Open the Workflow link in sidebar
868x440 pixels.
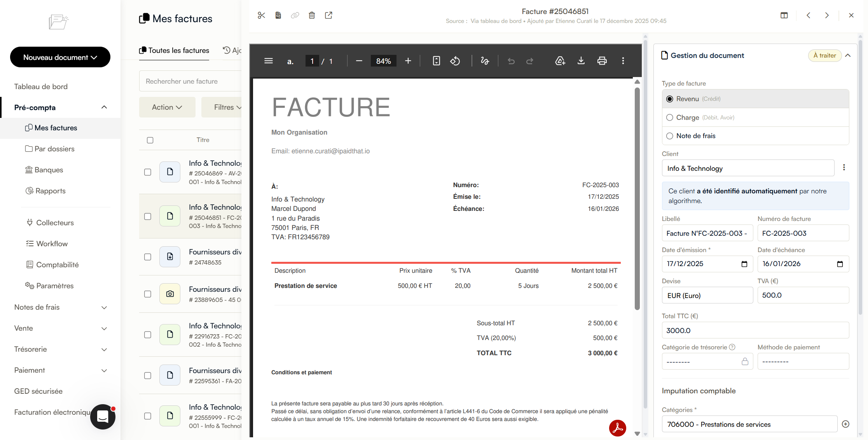(x=52, y=244)
